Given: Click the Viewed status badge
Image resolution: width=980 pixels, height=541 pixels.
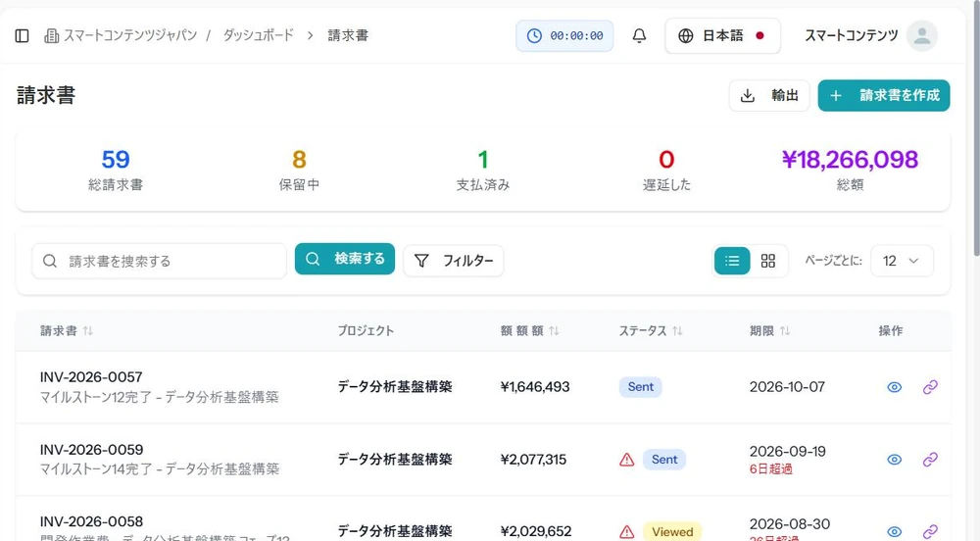Looking at the screenshot, I should tap(672, 531).
